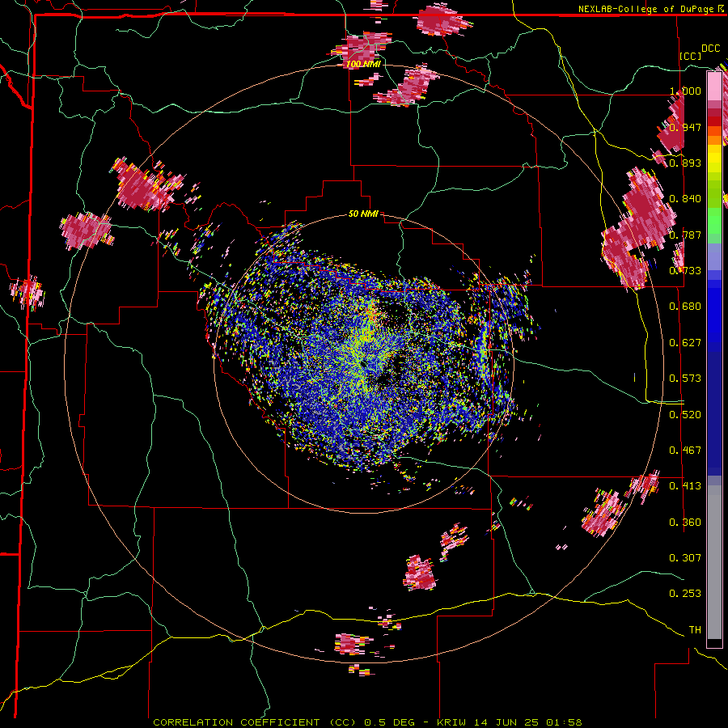Screen dimensions: 728x728
Task: Select the 1.000 scale value
Action: [686, 91]
